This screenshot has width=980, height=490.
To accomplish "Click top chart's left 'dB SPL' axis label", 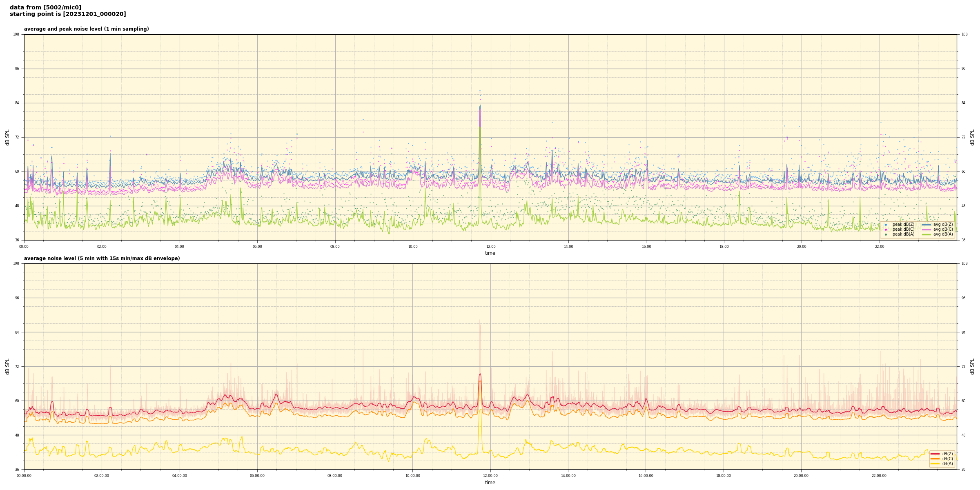I will (x=7, y=137).
